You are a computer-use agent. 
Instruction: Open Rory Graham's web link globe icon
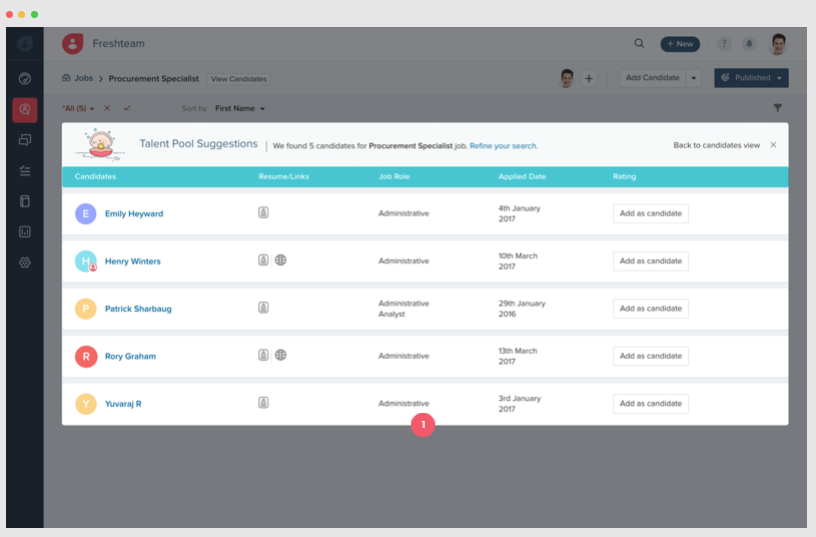click(280, 355)
